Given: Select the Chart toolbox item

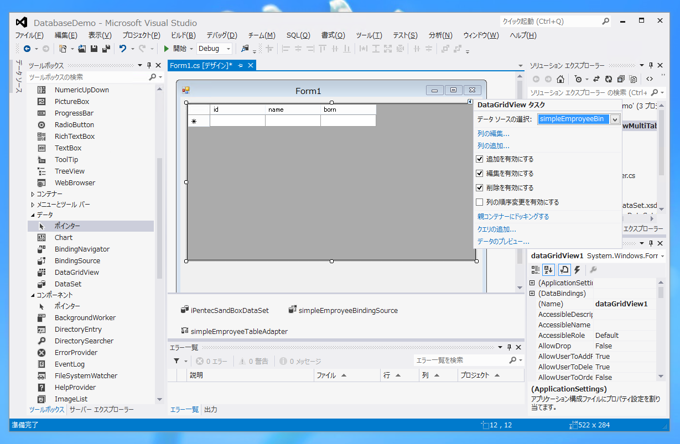Looking at the screenshot, I should click(x=63, y=238).
